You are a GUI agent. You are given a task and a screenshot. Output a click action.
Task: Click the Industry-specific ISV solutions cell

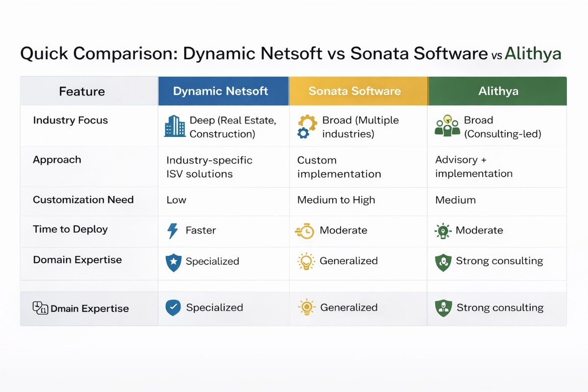pos(209,167)
